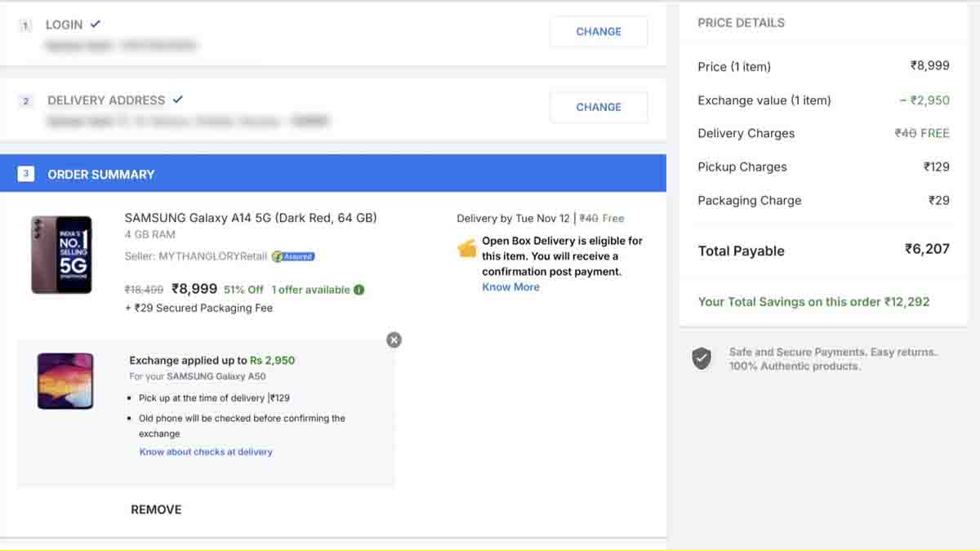Click the Price (1 item) label
This screenshot has width=980, height=551.
click(734, 67)
